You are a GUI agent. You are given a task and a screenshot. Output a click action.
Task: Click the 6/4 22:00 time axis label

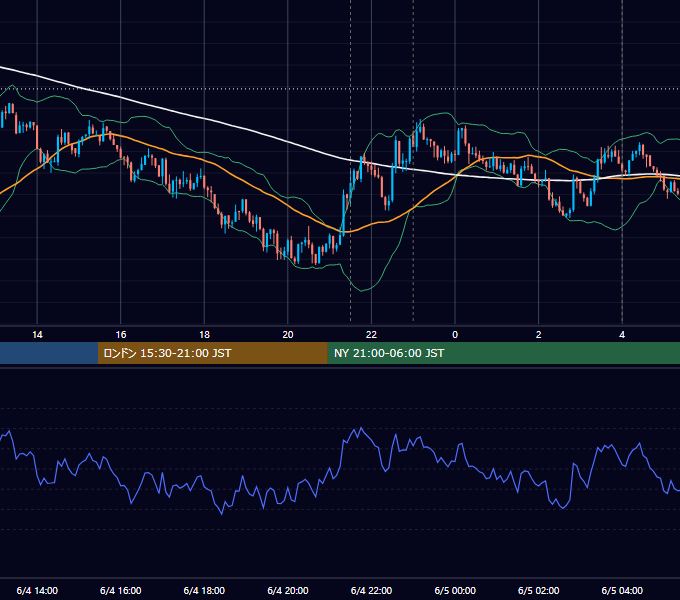click(371, 590)
